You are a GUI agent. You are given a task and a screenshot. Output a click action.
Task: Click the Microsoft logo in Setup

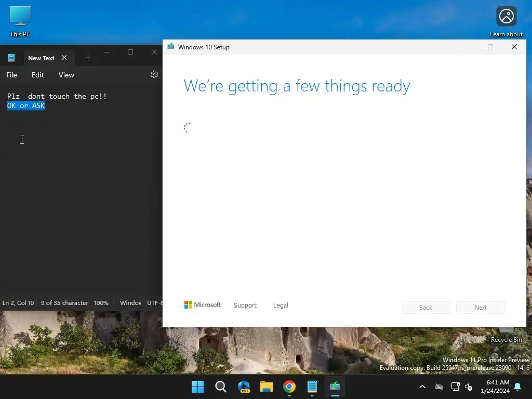pyautogui.click(x=203, y=304)
